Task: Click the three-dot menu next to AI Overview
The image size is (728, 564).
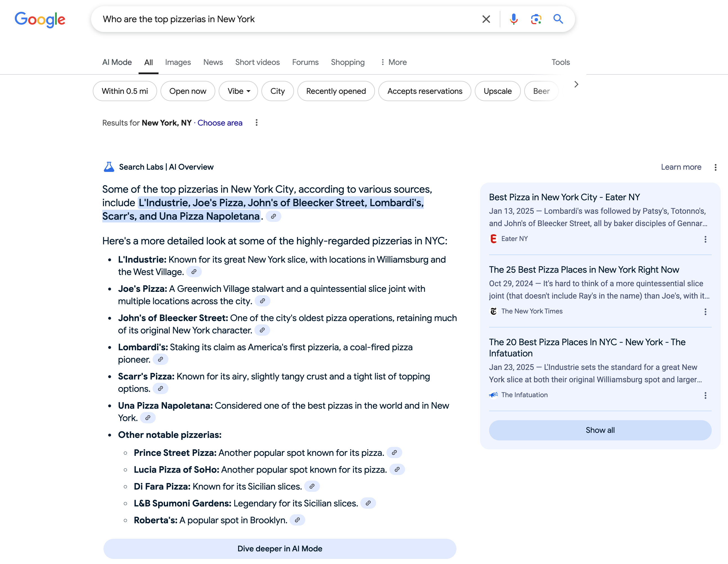Action: (x=716, y=167)
